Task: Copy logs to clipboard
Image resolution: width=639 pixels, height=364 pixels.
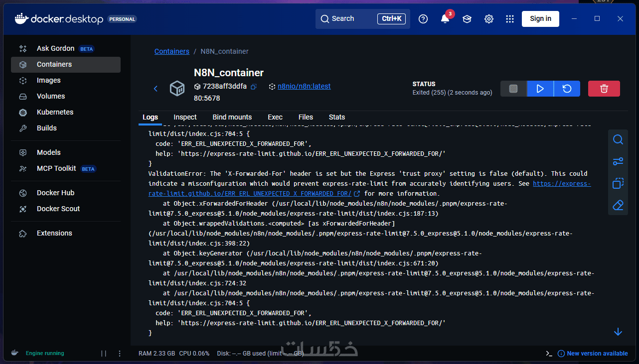Action: [618, 183]
